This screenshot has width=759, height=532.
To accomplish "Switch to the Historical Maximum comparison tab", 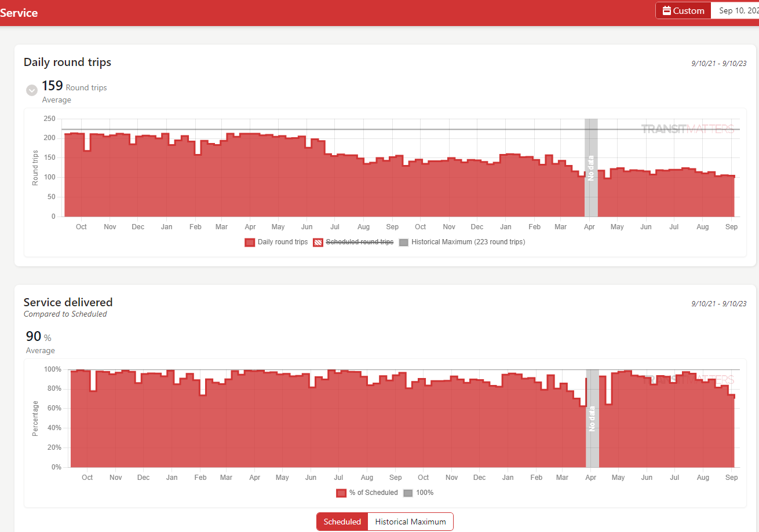I will click(x=410, y=522).
